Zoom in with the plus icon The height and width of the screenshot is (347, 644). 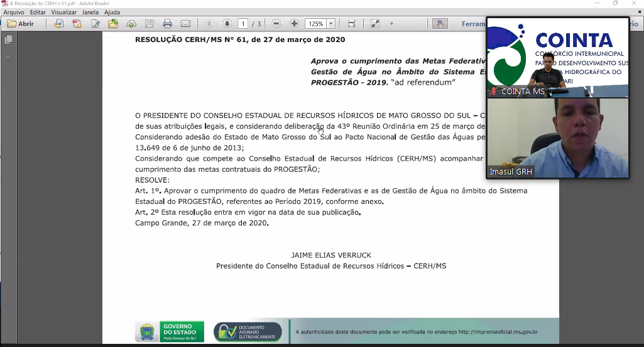click(x=294, y=24)
